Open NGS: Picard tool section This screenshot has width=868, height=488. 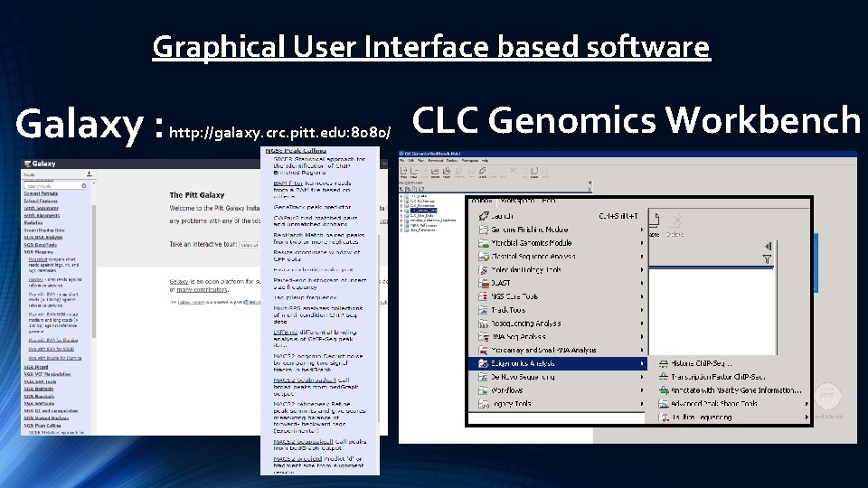point(36,367)
